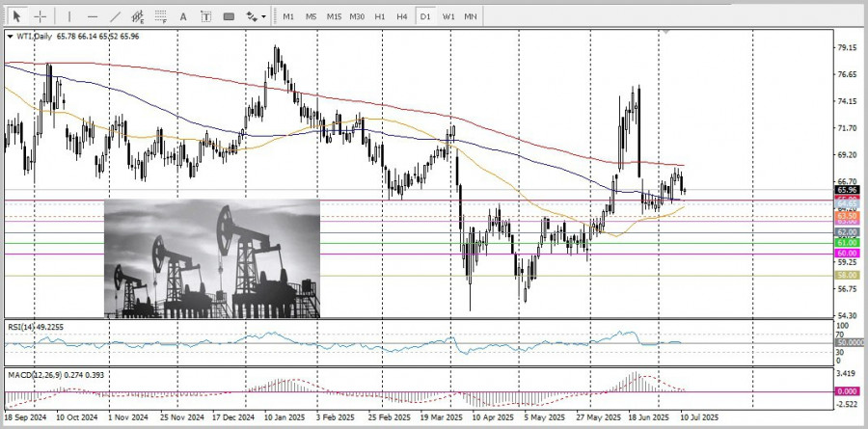The height and width of the screenshot is (429, 868).
Task: Switch chart to H1 timeframe
Action: tap(380, 16)
